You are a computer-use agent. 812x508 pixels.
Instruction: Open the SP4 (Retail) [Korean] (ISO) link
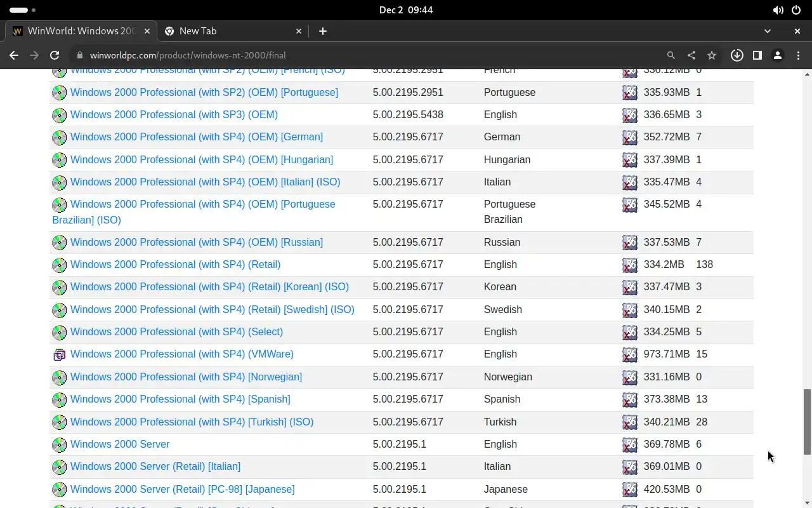209,286
